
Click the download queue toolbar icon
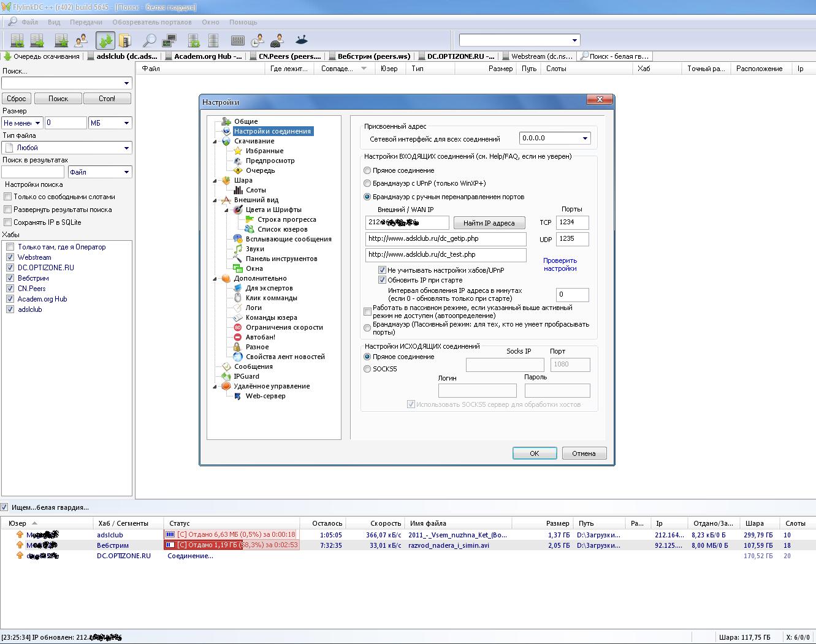105,41
